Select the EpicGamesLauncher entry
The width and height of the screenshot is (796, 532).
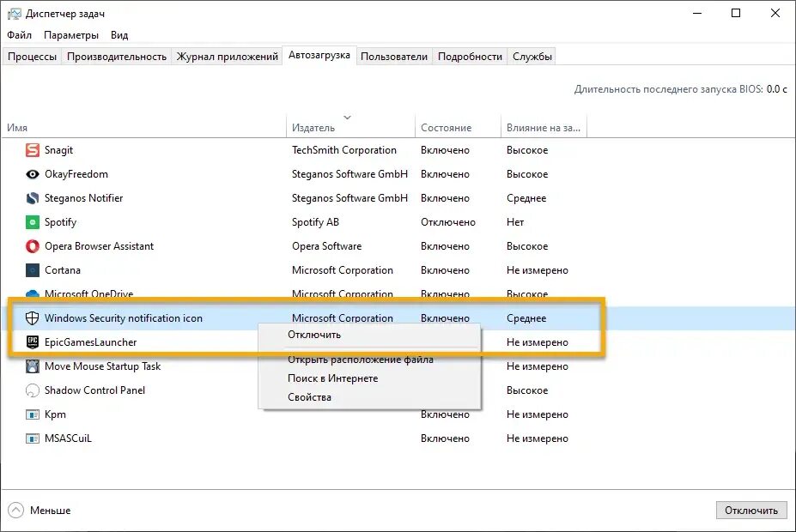click(x=91, y=342)
